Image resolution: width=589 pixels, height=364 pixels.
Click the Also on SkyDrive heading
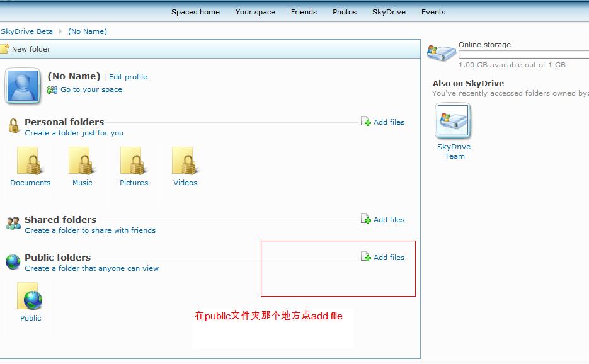469,84
